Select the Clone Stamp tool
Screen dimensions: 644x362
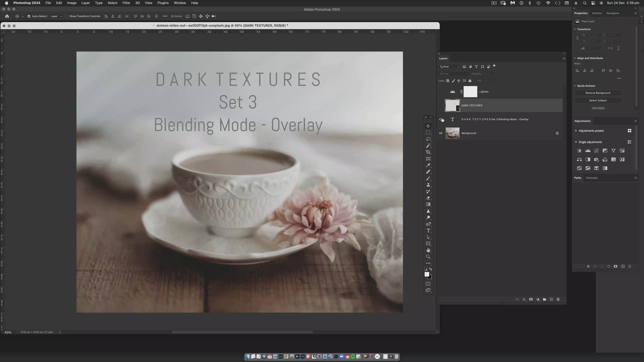point(428,185)
